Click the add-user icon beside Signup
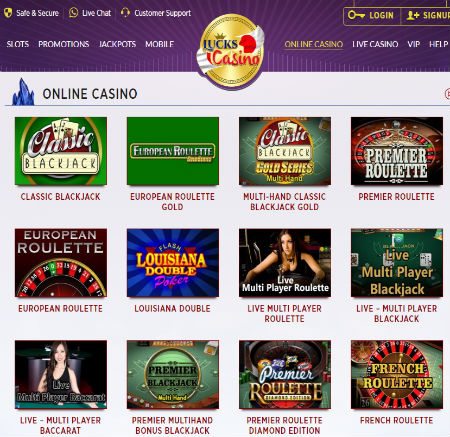Screen dimensions: 450x437 (413, 15)
